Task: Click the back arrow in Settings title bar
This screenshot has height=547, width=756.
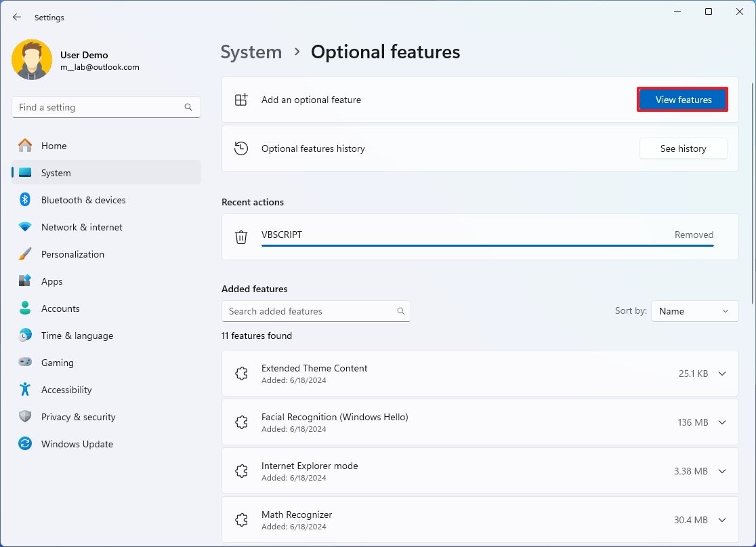Action: [x=17, y=18]
